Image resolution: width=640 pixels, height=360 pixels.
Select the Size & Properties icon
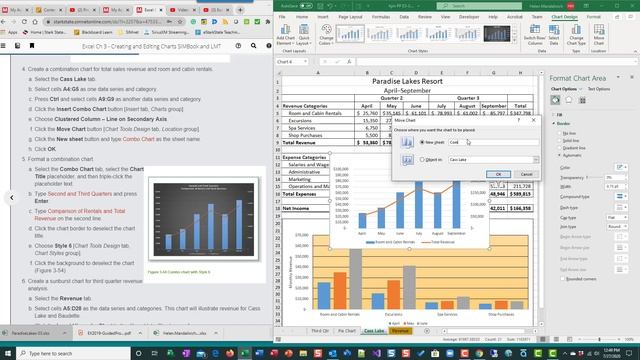[x=582, y=100]
